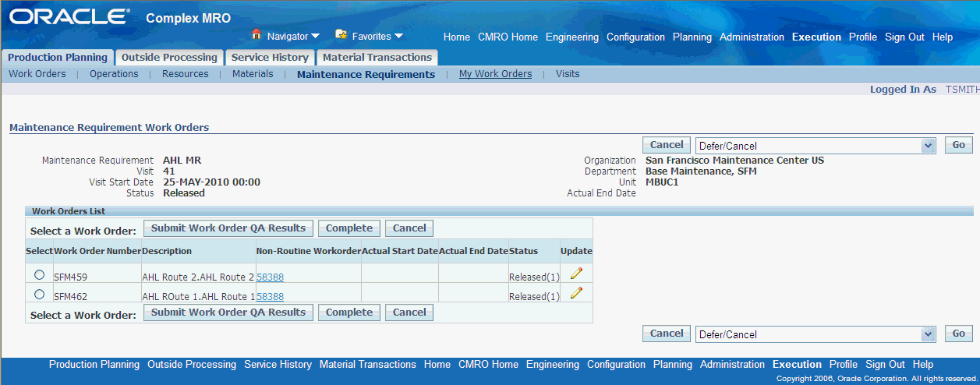
Task: Open the upper Defer/Cancel combo box
Action: (x=815, y=146)
